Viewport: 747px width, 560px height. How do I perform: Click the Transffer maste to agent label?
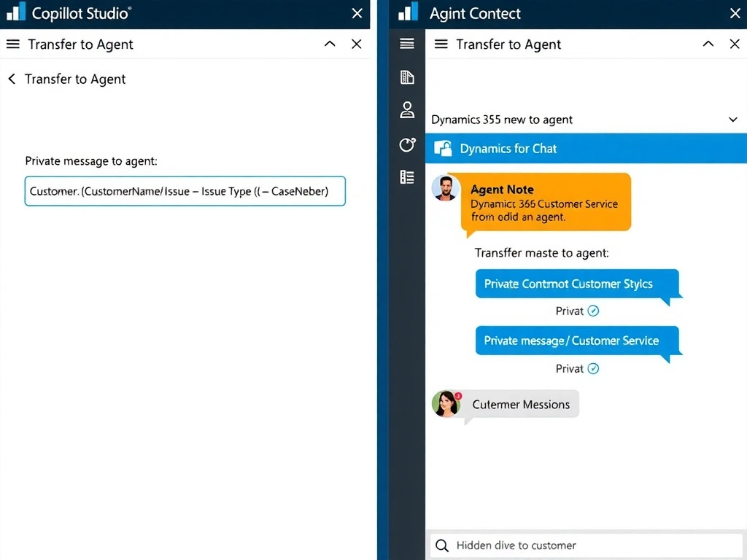(x=542, y=253)
